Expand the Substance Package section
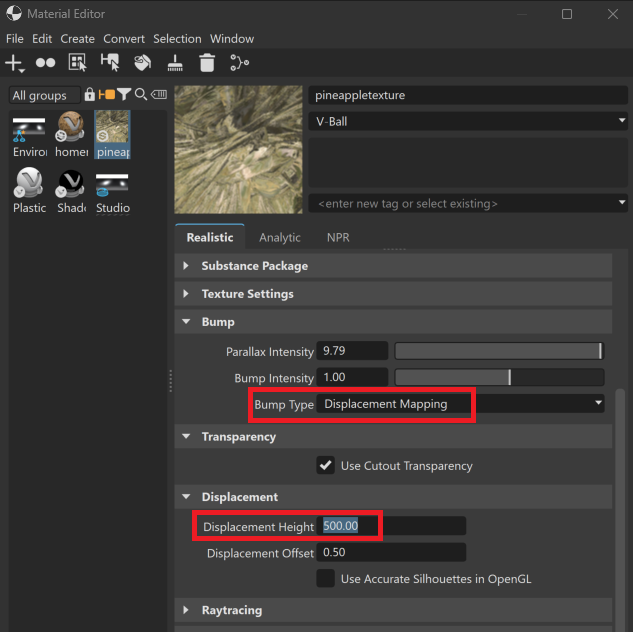 pyautogui.click(x=393, y=266)
